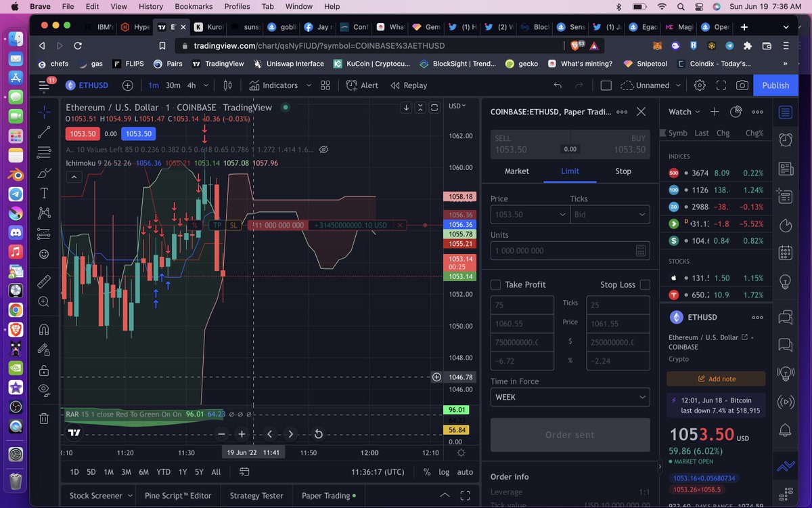Click Add note in ETHUSD details
The width and height of the screenshot is (812, 508).
tap(716, 379)
